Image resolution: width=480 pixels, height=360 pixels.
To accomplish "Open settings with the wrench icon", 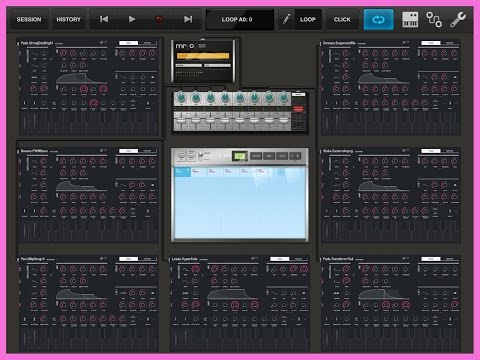I will (458, 19).
